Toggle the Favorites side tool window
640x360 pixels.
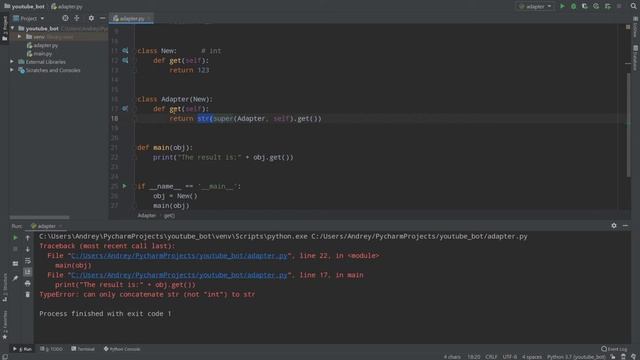pos(4,324)
